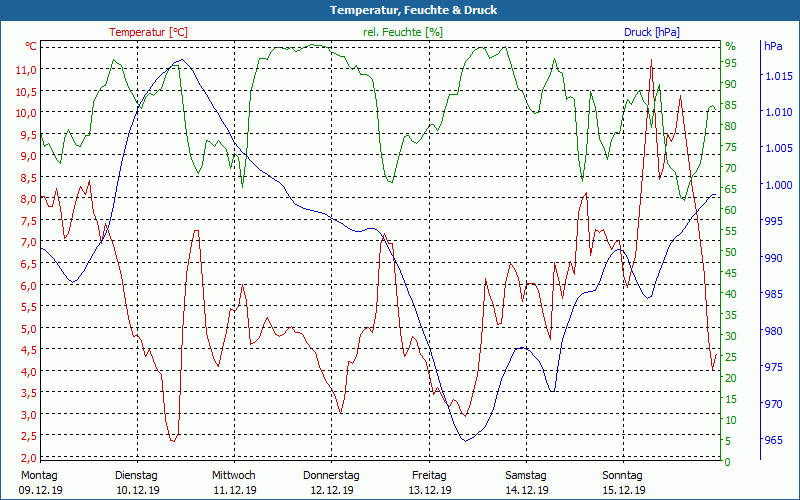Select the 'Freitag' day label
800x500 pixels.
click(429, 475)
